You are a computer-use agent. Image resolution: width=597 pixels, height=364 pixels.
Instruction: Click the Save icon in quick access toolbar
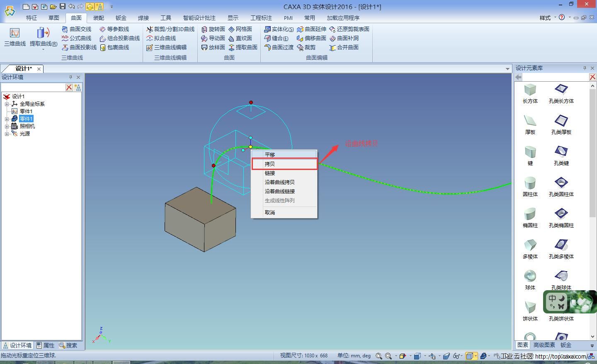(x=62, y=6)
